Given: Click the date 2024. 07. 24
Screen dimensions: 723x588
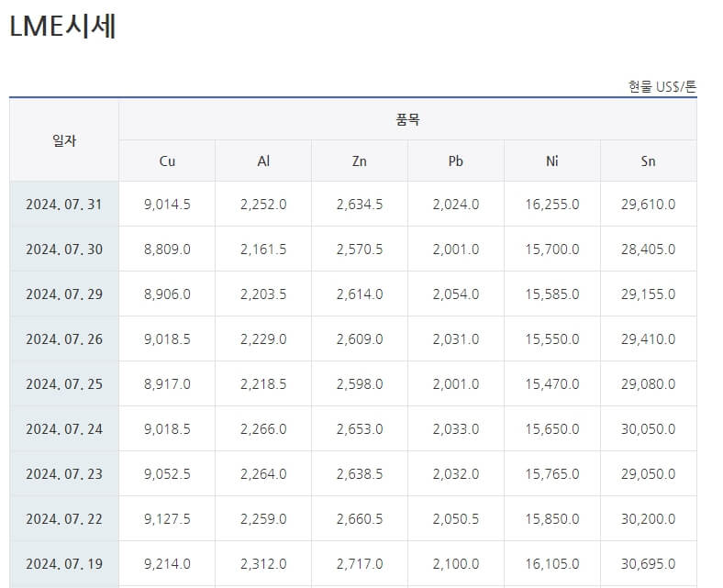Looking at the screenshot, I should (x=64, y=429).
